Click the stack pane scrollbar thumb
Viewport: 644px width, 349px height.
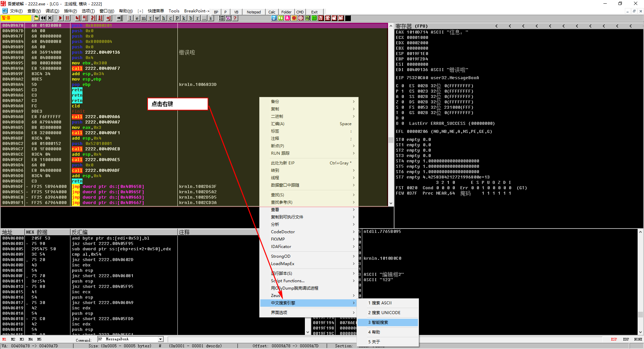coord(640,314)
